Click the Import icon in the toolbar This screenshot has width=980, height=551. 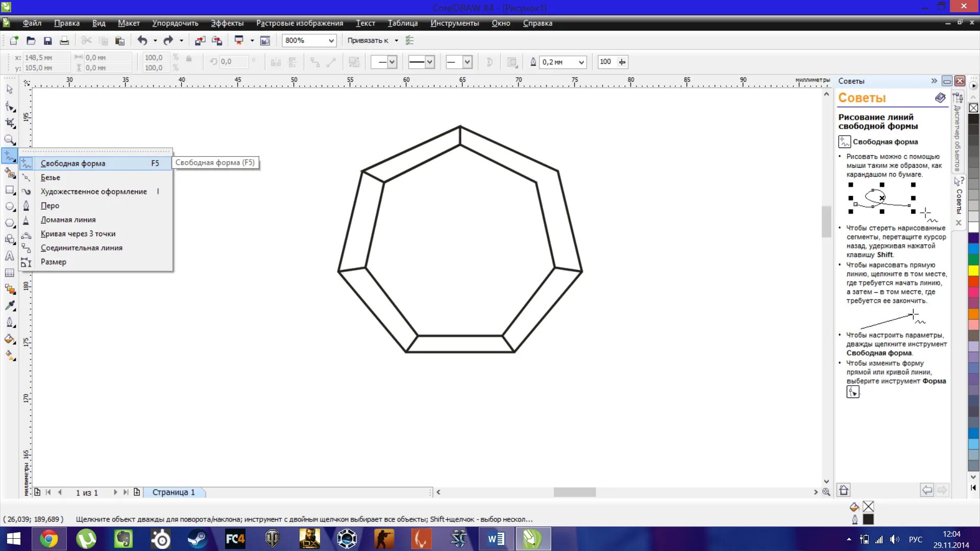(x=200, y=41)
